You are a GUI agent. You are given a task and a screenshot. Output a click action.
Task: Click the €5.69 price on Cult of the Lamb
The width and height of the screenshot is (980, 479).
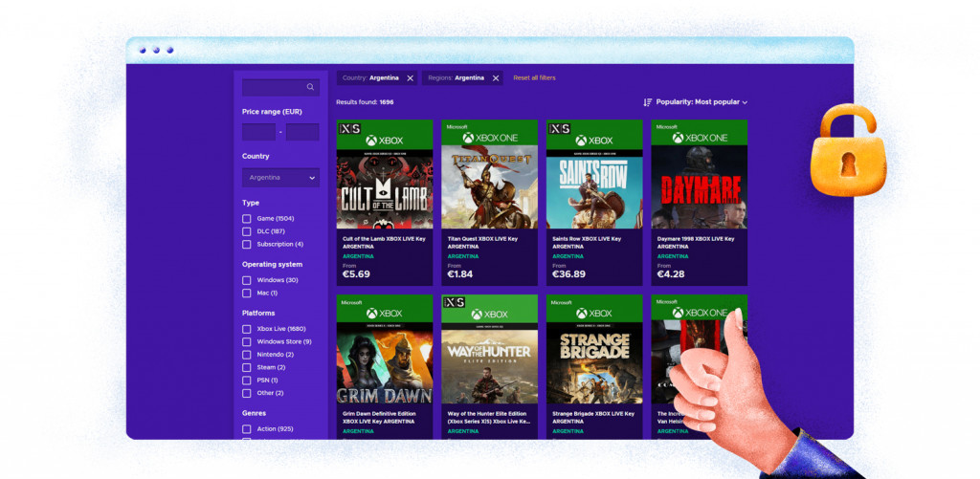(x=356, y=274)
